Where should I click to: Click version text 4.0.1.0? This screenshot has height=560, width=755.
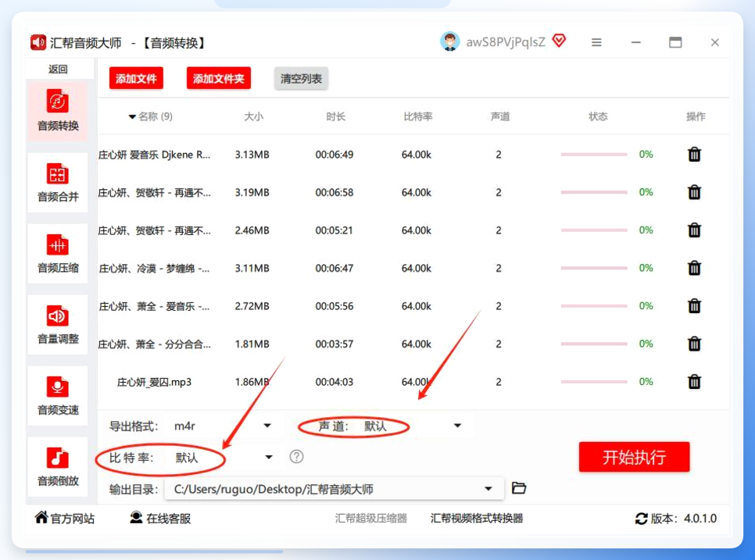point(700,519)
